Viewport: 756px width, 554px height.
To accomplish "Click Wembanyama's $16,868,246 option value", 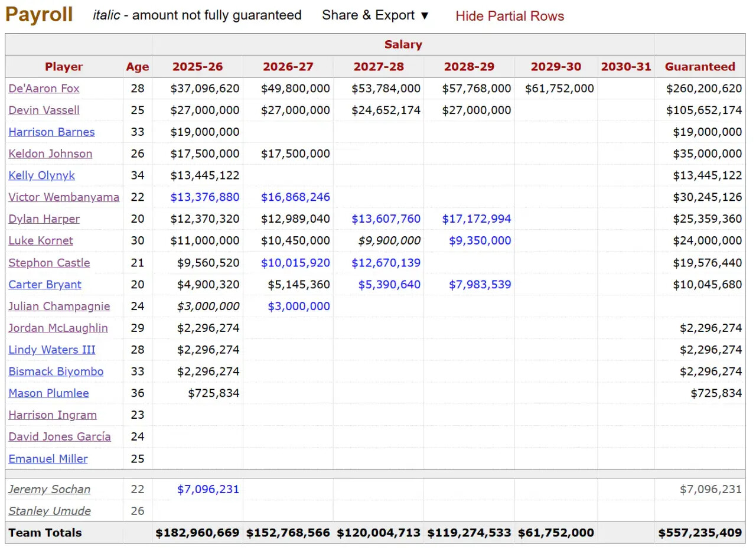I will point(295,197).
